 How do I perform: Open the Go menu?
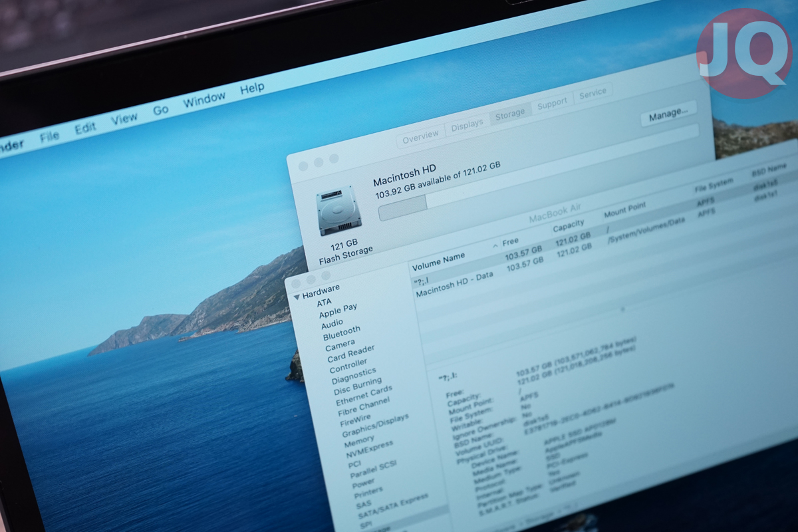click(161, 110)
